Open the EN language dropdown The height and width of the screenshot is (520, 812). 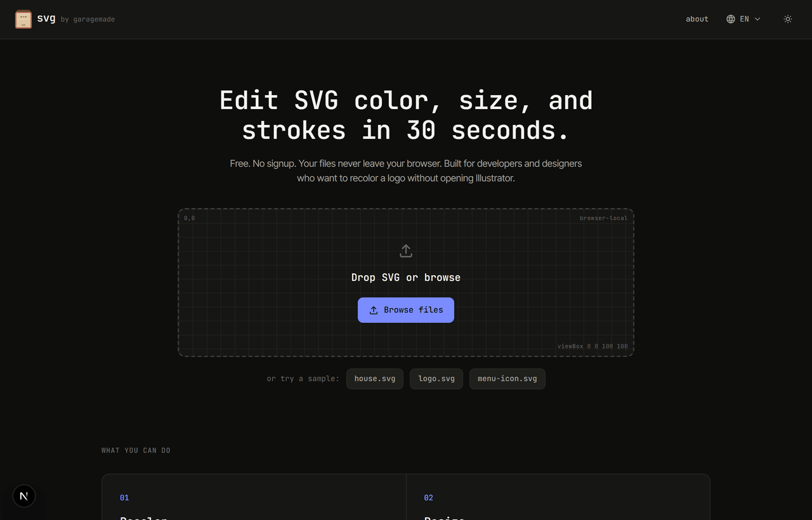(743, 19)
